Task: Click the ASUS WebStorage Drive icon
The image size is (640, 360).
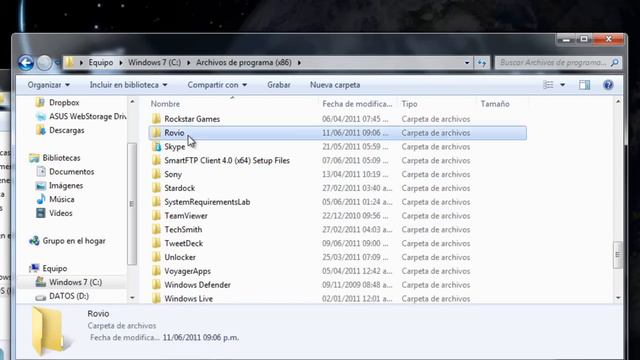Action: 40,117
